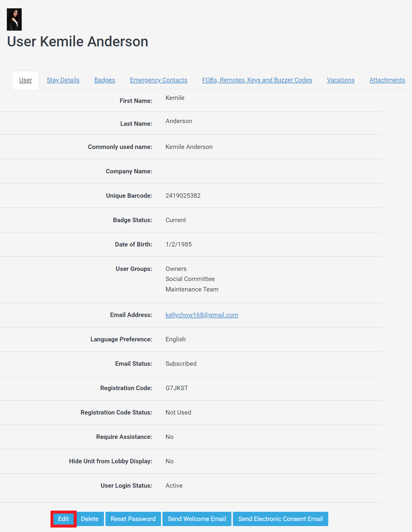The image size is (412, 532).
Task: Click the user profile photo thumbnail
Action: click(14, 19)
